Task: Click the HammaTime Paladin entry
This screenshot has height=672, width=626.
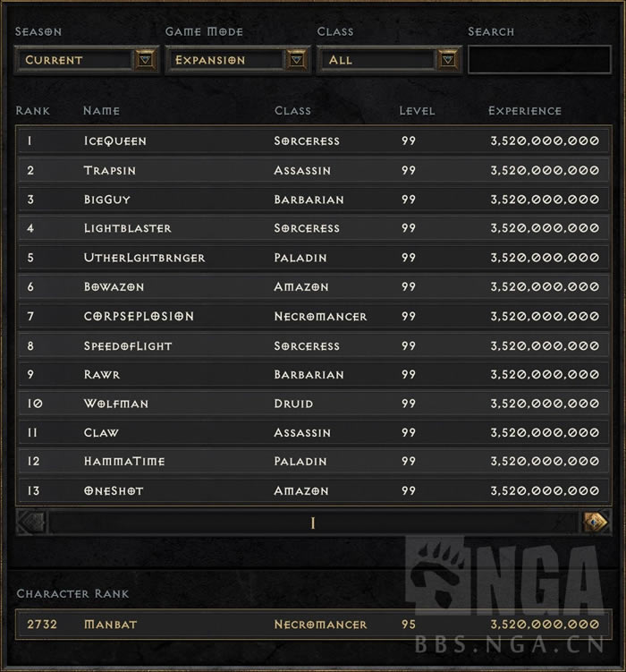Action: tap(312, 462)
